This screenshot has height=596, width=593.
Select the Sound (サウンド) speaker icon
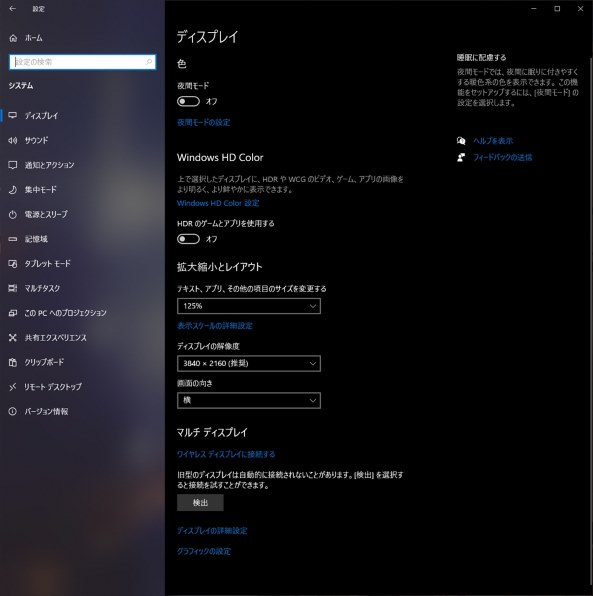coord(13,140)
